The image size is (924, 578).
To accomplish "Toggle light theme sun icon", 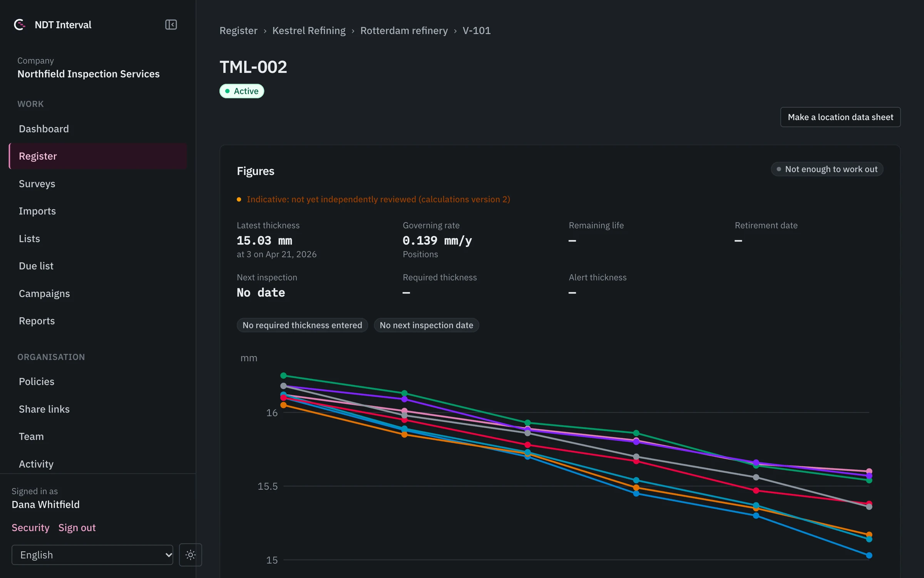I will (191, 555).
